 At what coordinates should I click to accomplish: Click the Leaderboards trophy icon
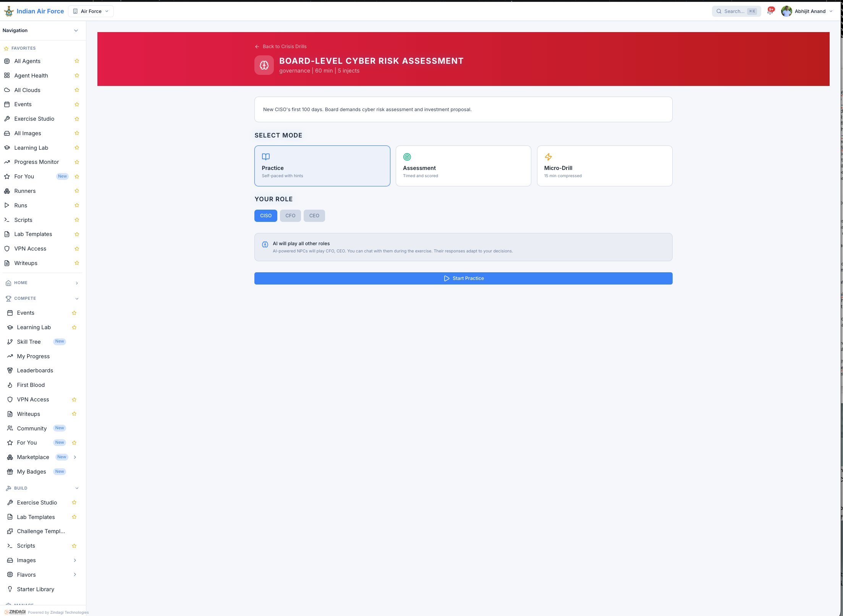tap(10, 370)
